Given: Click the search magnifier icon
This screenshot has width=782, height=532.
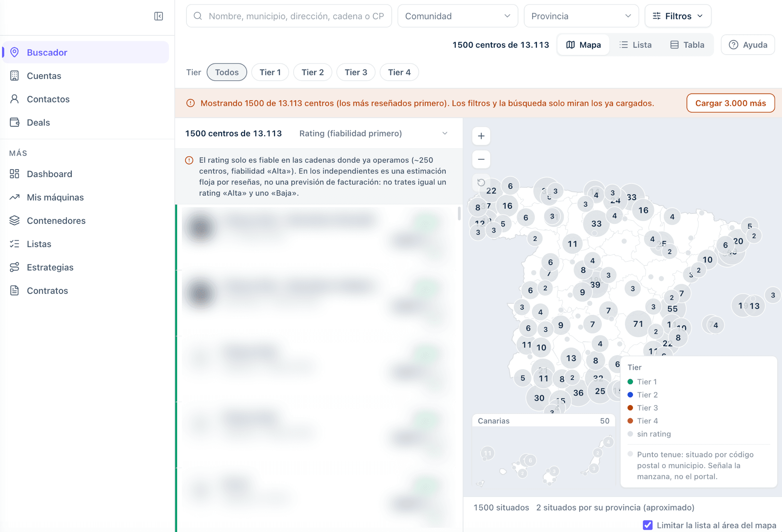Looking at the screenshot, I should coord(198,16).
